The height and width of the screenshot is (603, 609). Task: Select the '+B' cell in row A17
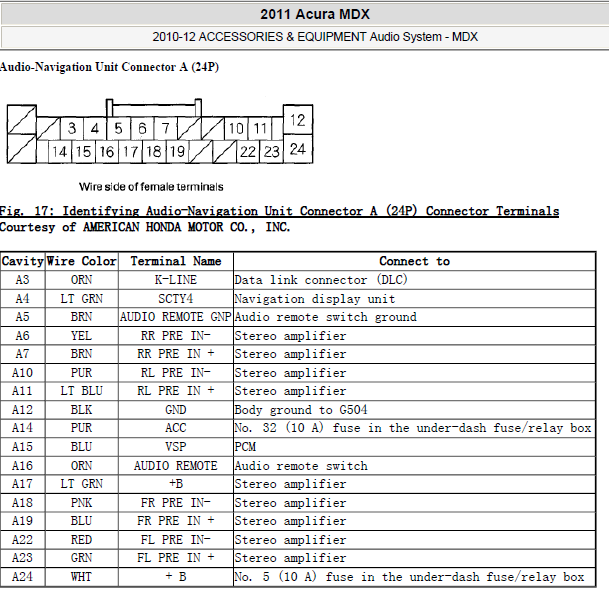point(176,484)
